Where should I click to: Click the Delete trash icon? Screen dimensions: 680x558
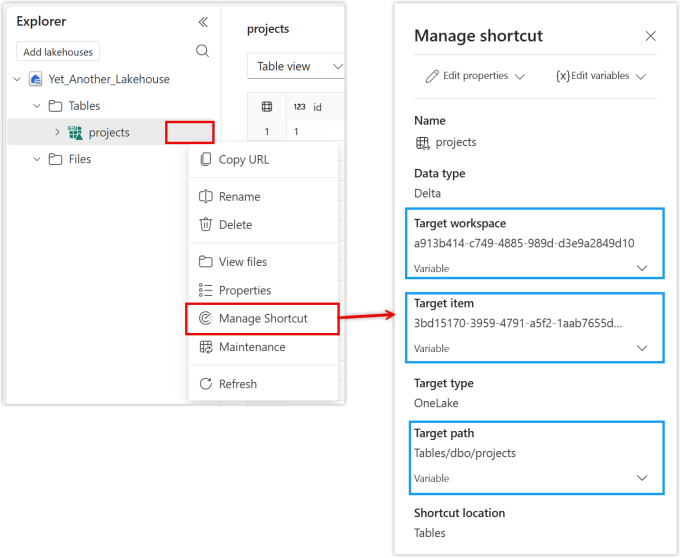[206, 225]
